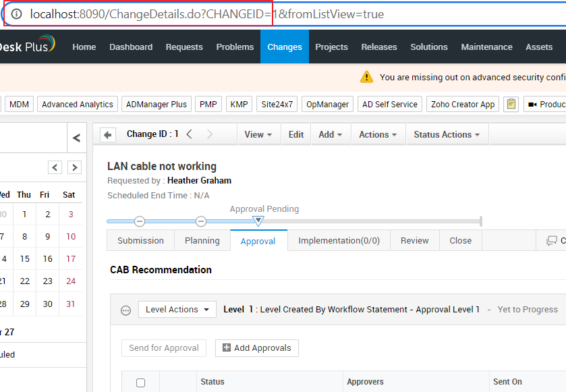Image resolution: width=566 pixels, height=392 pixels.
Task: Open the View dropdown menu
Action: click(258, 134)
